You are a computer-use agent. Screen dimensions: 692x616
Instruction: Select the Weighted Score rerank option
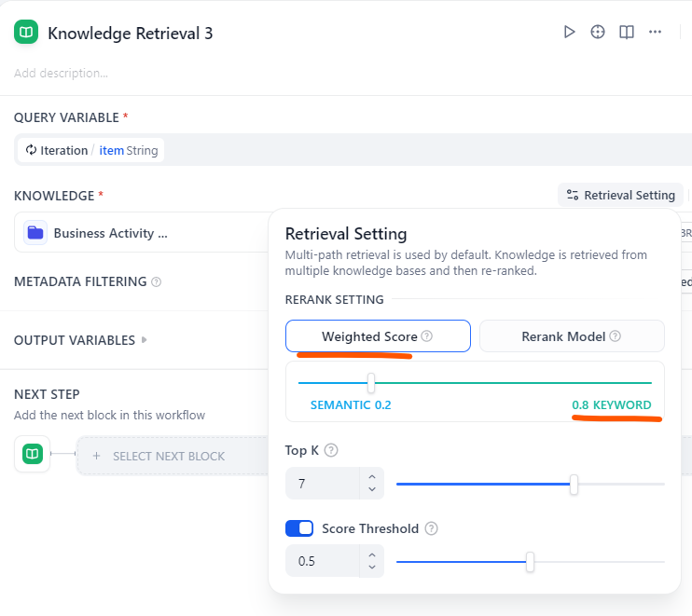click(378, 336)
